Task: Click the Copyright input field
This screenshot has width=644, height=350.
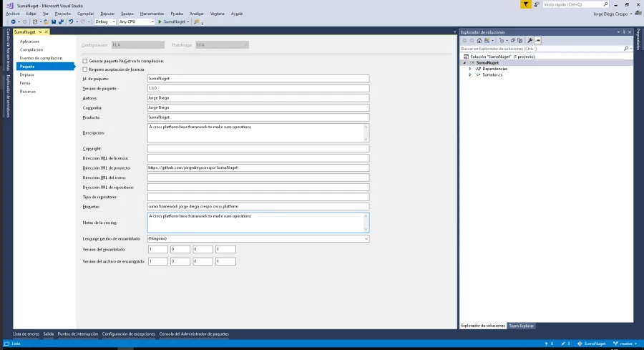Action: pyautogui.click(x=258, y=149)
